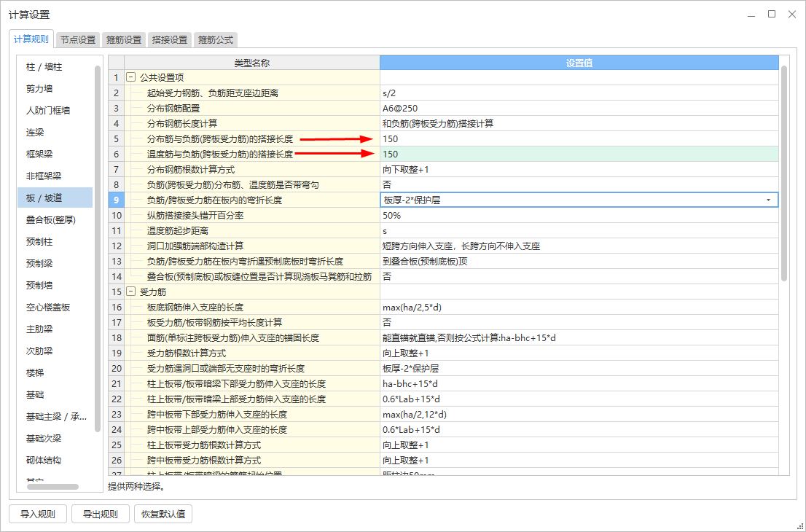Image resolution: width=806 pixels, height=532 pixels.
Task: Open the 箍筋公式 tab
Action: coord(216,40)
